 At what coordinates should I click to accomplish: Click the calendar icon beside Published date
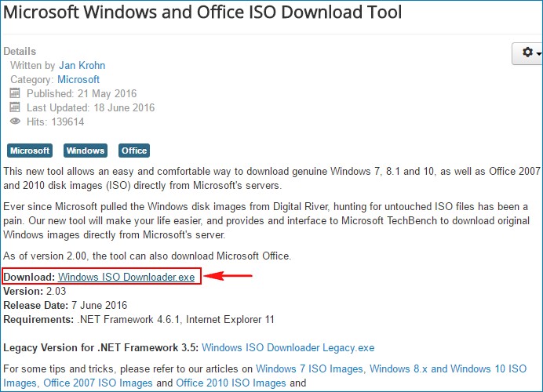pyautogui.click(x=15, y=93)
